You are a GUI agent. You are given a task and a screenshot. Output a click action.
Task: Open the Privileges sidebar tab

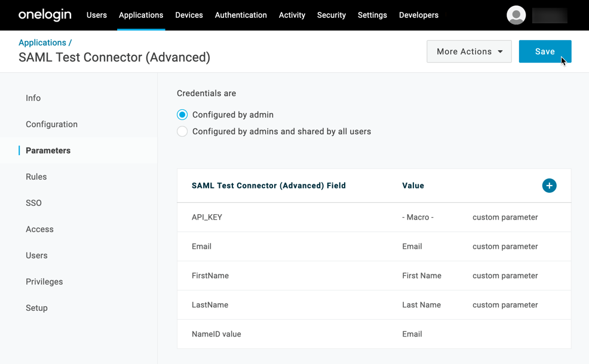click(44, 282)
